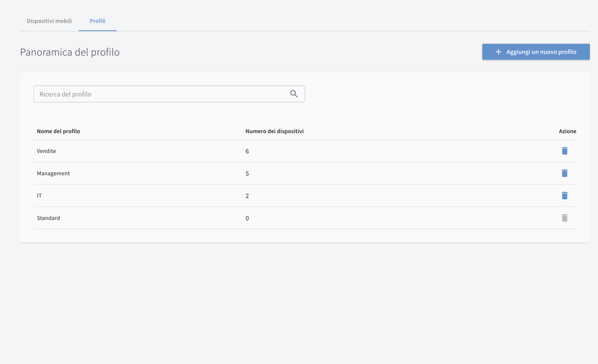Viewport: 598px width, 364px height.
Task: Open the Standard profile entry
Action: pos(48,218)
